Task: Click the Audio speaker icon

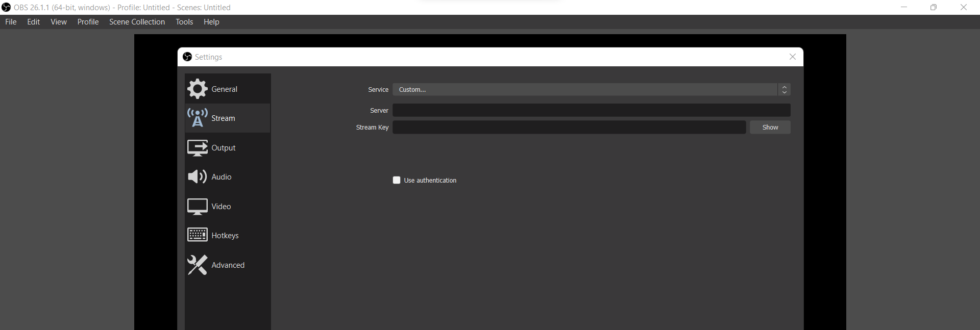Action: (x=198, y=177)
